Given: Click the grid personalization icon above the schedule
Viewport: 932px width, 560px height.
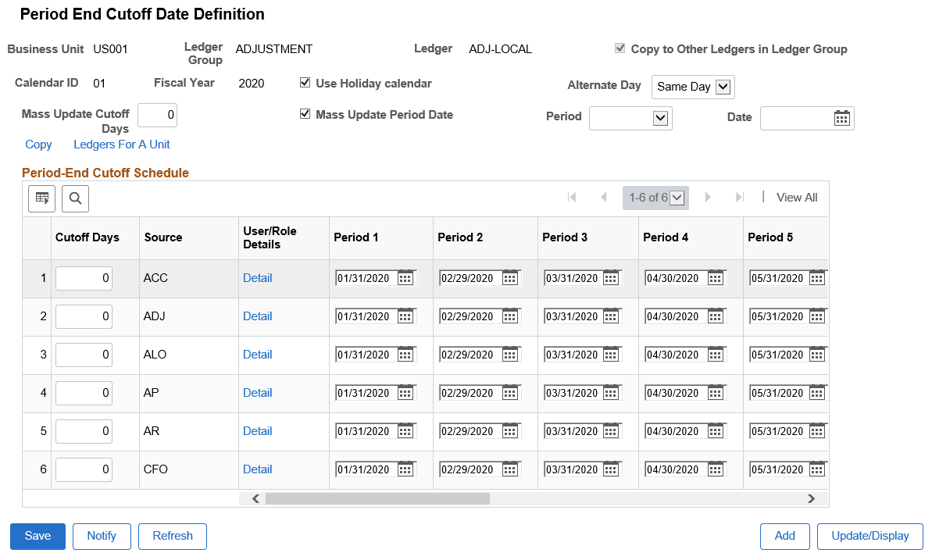Looking at the screenshot, I should [41, 198].
